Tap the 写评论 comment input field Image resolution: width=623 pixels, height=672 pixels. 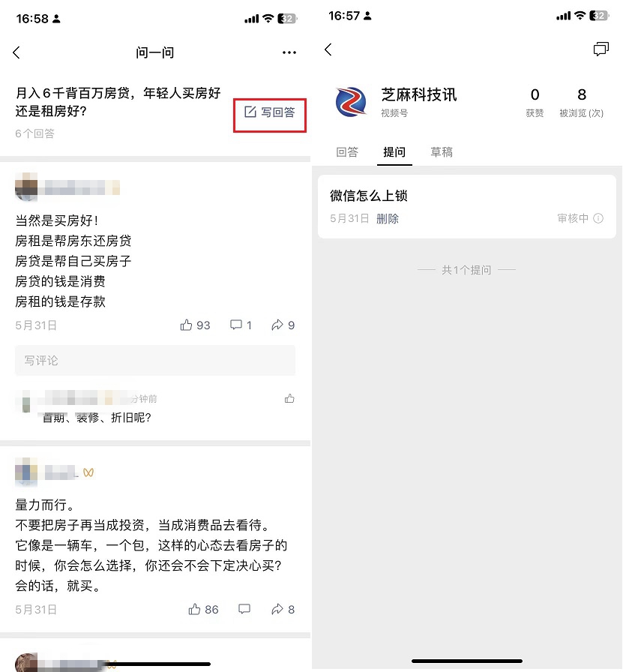point(155,361)
